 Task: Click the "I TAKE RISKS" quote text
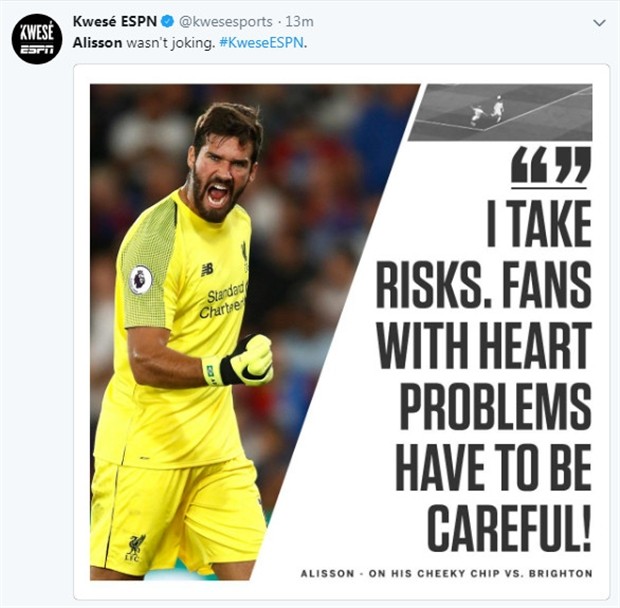tap(484, 254)
